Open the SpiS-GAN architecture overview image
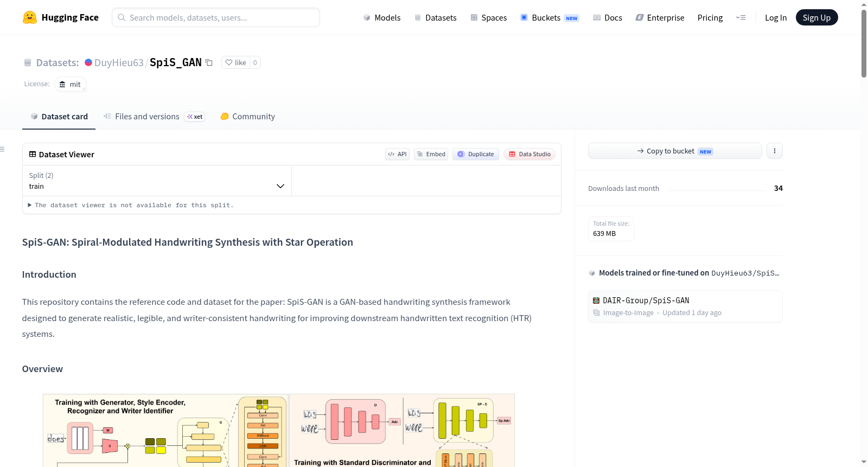Screen dimensions: 868x467 point(279,431)
